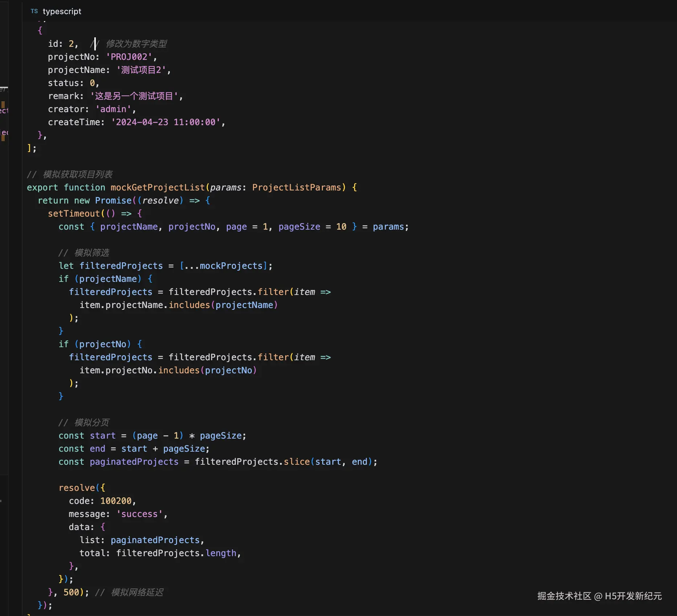
Task: Click the "const end = start + pageSize;" line
Action: 134,449
